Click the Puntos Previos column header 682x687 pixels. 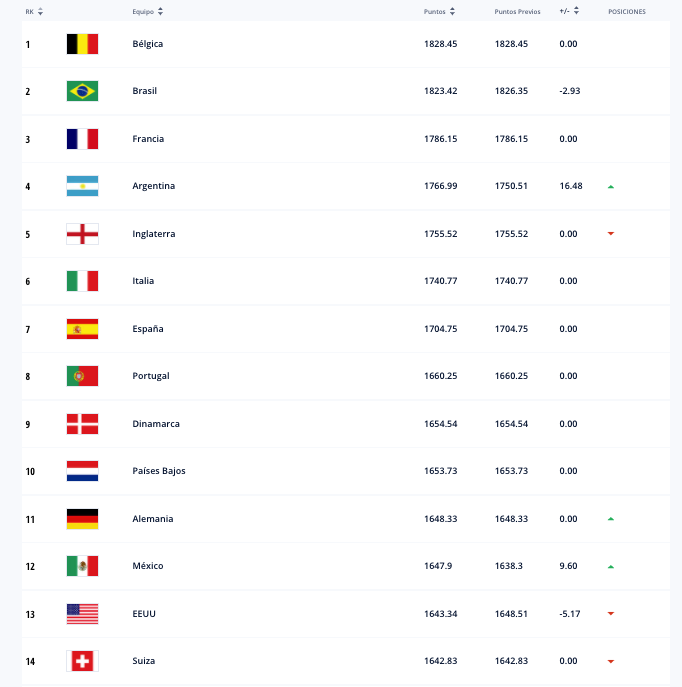pos(517,12)
